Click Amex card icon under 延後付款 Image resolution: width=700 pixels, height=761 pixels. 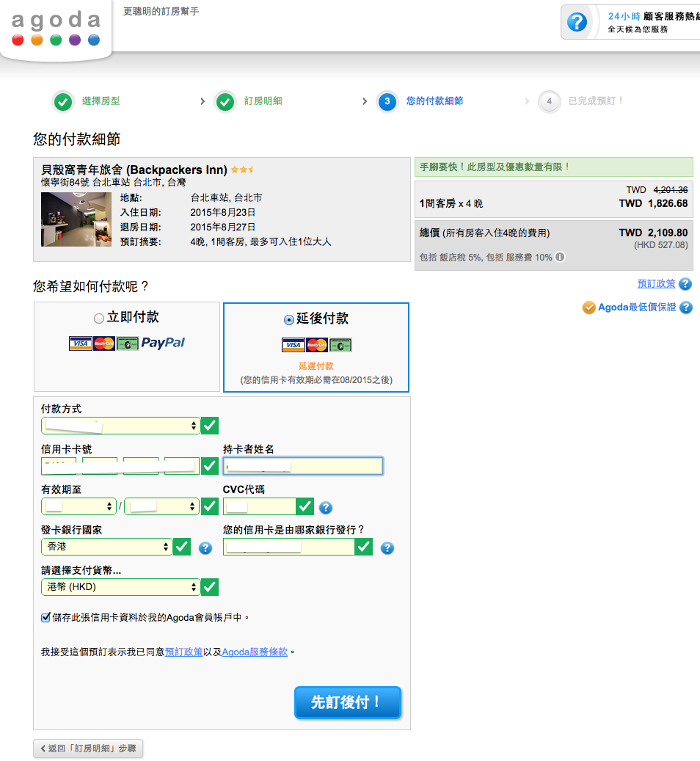pos(340,345)
